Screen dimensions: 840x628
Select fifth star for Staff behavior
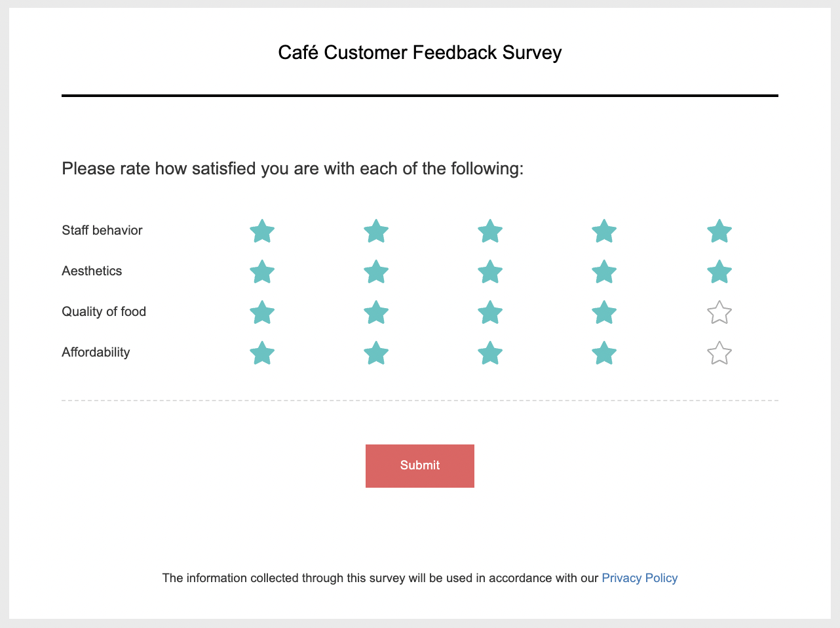[x=719, y=231]
